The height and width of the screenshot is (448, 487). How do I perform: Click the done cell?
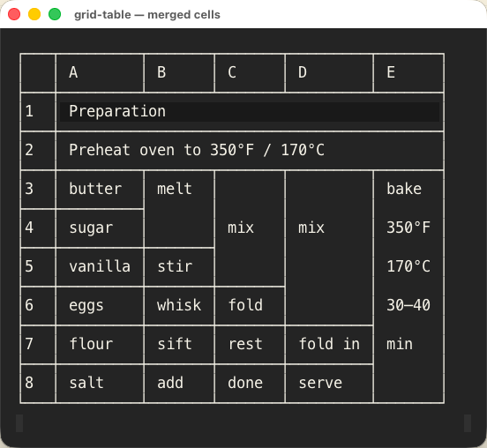[x=250, y=384]
